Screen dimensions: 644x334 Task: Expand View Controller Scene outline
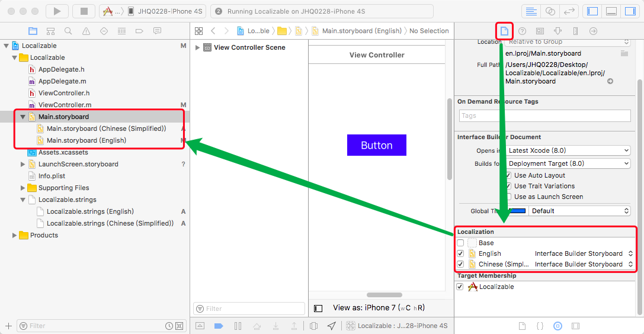[197, 47]
